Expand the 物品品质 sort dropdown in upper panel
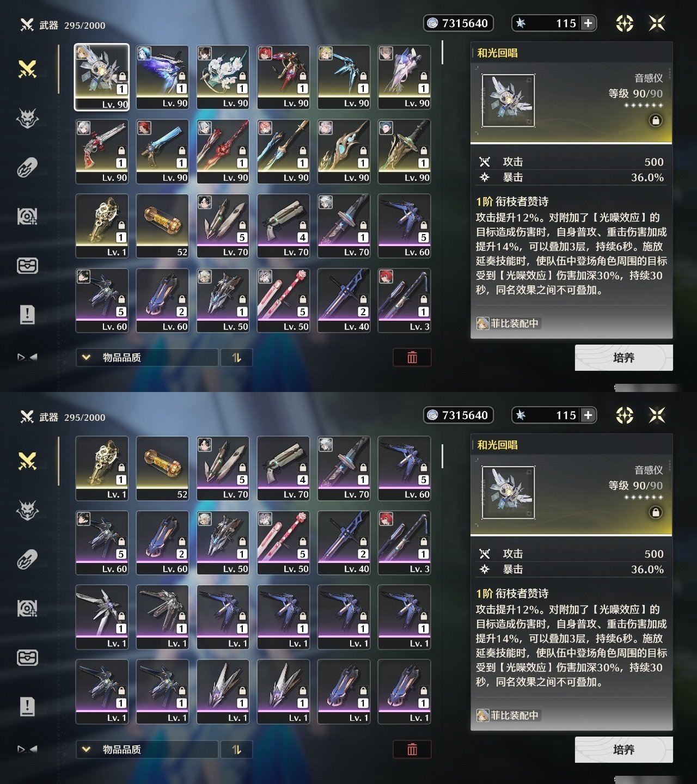 (147, 357)
